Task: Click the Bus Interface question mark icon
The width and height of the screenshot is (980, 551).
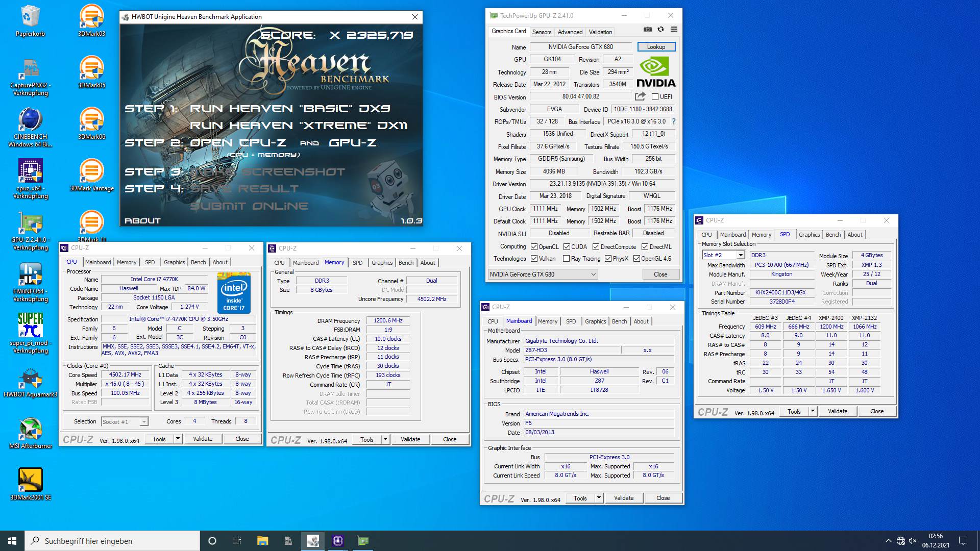Action: point(674,121)
